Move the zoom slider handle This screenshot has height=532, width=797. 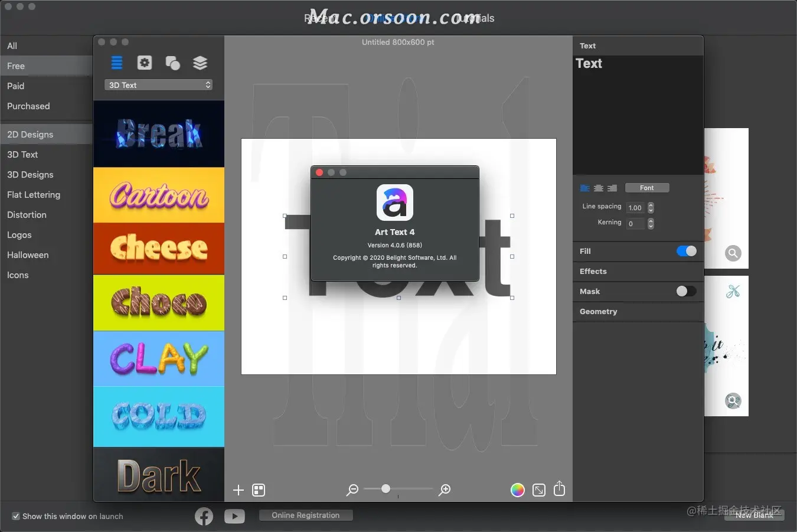pos(386,489)
